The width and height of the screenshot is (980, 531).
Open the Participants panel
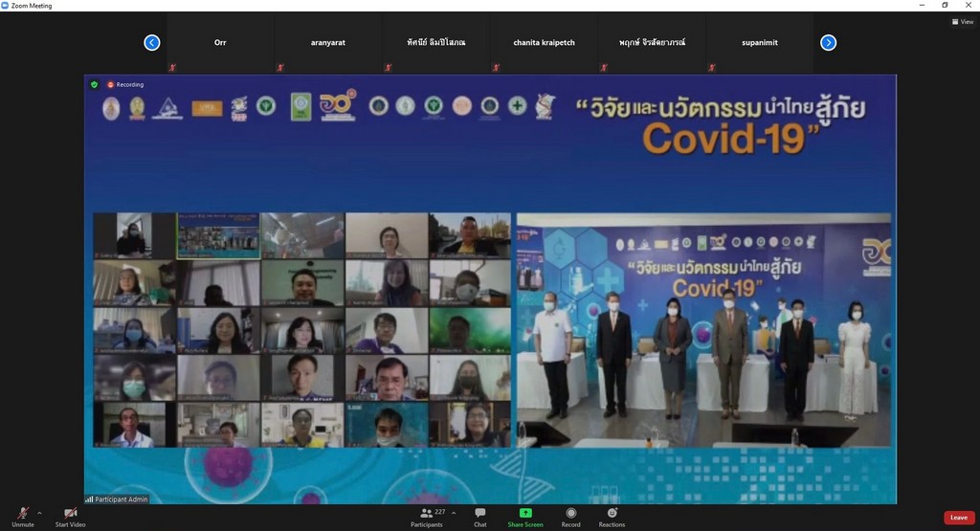[427, 515]
